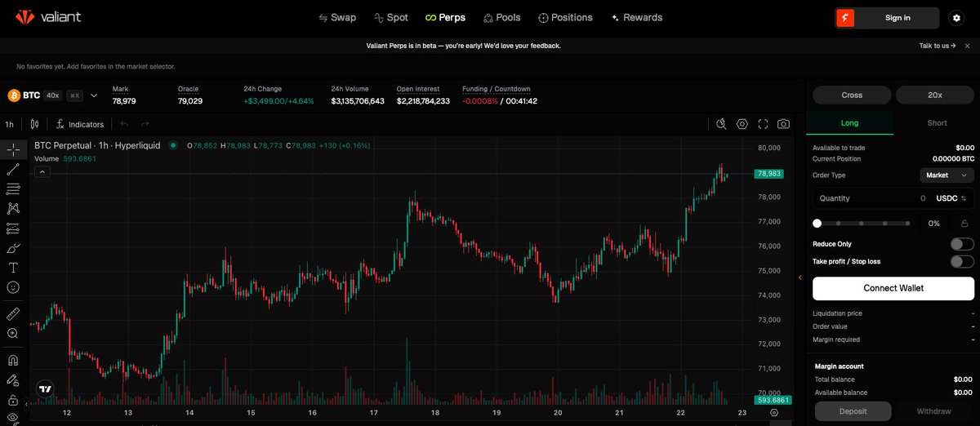Viewport: 980px width, 426px height.
Task: Undo the last chart action
Action: point(125,124)
